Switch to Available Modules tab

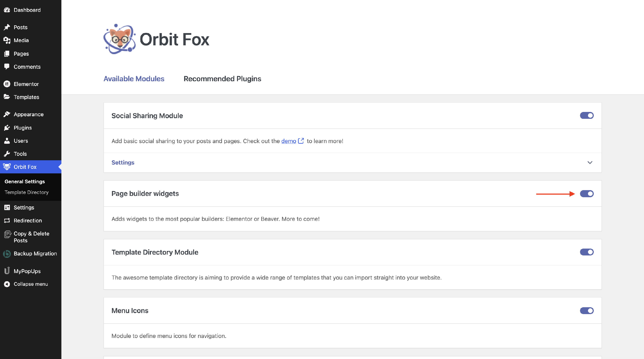(x=134, y=79)
